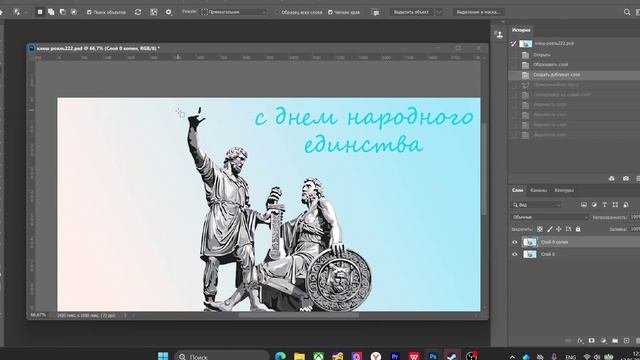The height and width of the screenshot is (360, 640).
Task: Create new layer plus icon
Action: (627, 341)
